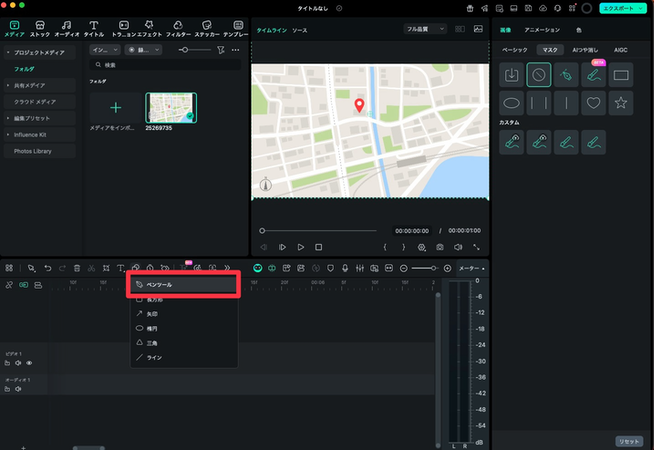The height and width of the screenshot is (450, 654).
Task: Mute the Audio 1 track speaker
Action: (x=18, y=389)
